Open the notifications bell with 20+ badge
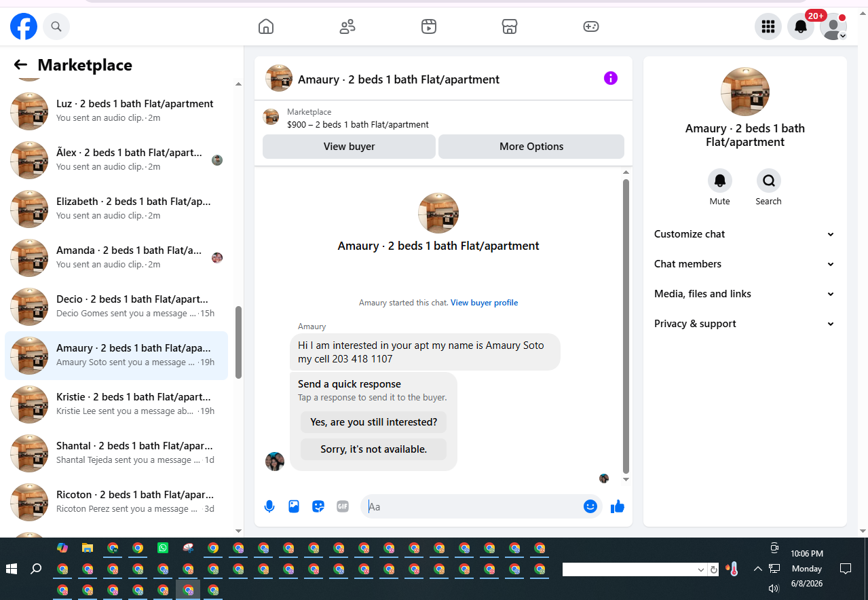The height and width of the screenshot is (600, 868). coord(801,26)
